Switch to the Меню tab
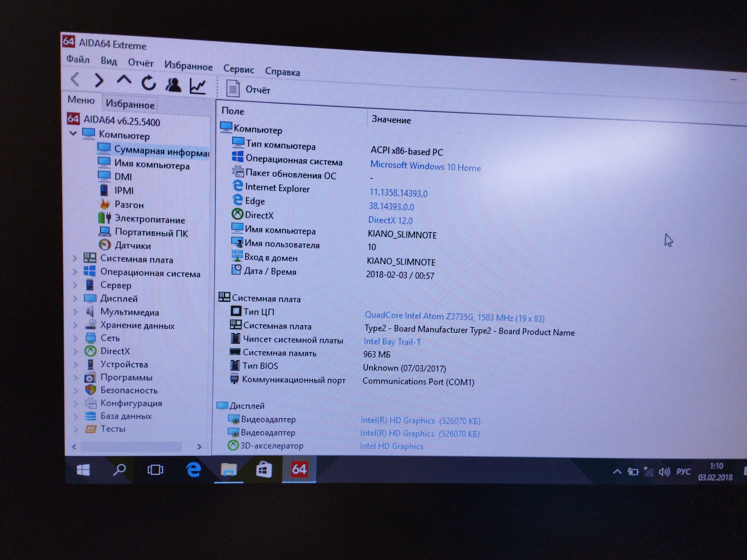This screenshot has width=747, height=560. (x=81, y=100)
